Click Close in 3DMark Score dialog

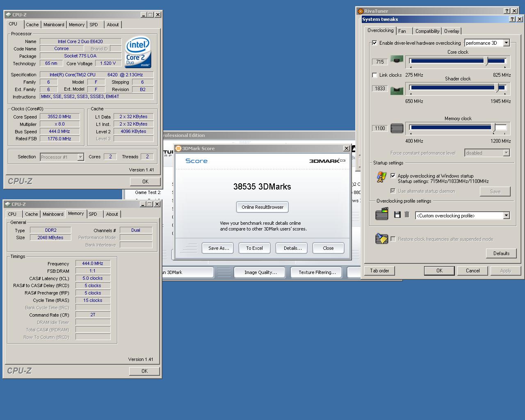[x=328, y=248]
